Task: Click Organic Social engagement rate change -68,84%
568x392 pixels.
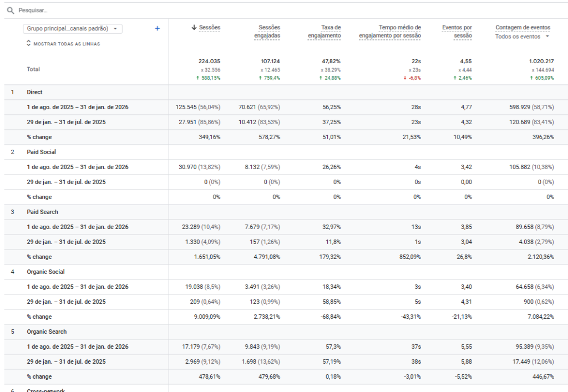Action: pos(331,317)
